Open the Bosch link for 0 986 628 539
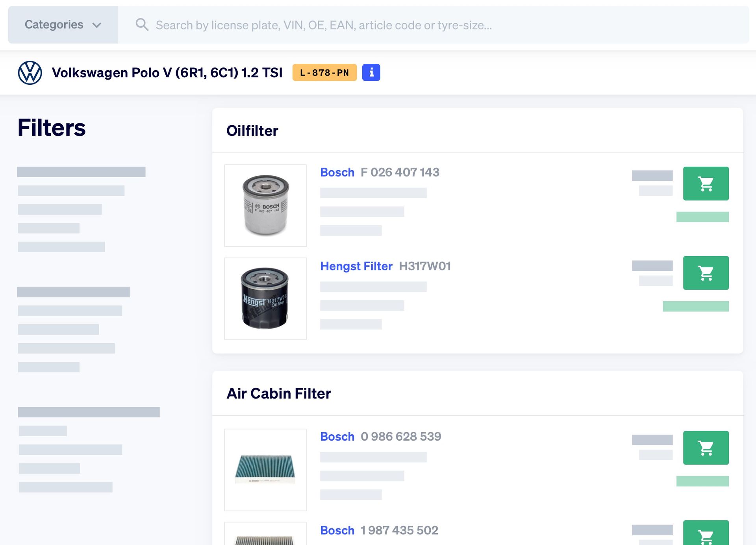This screenshot has width=756, height=545. (x=337, y=437)
